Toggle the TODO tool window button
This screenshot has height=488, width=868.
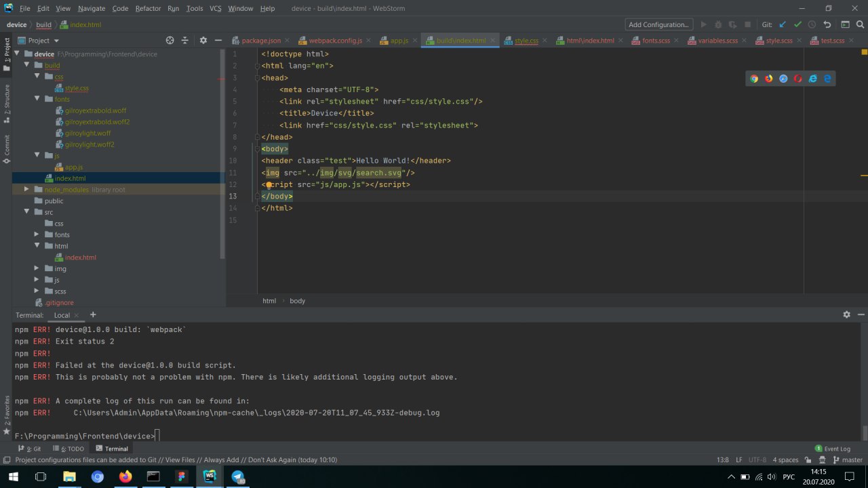pyautogui.click(x=68, y=449)
